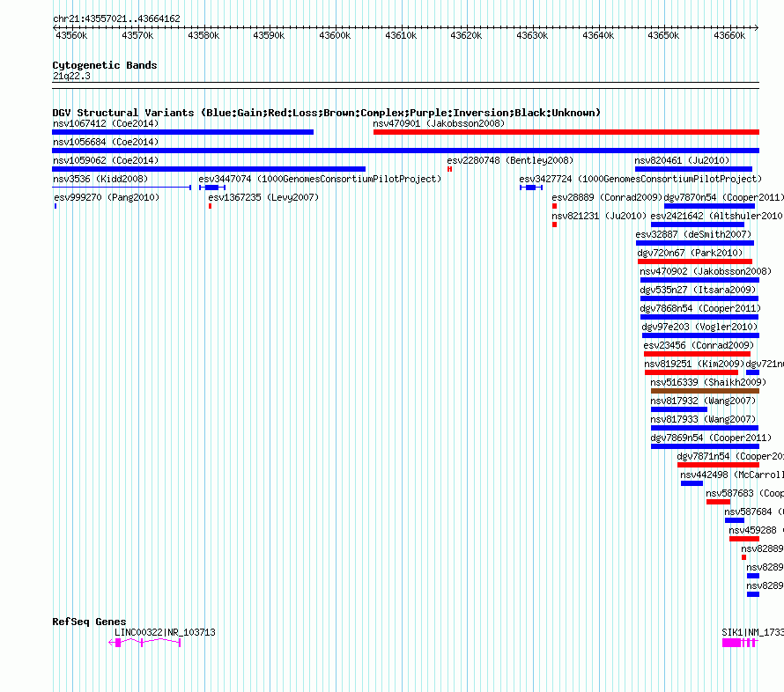Open the nsv1059062 (Coe2014) variant label
Screen dimensions: 784x692
106,160
